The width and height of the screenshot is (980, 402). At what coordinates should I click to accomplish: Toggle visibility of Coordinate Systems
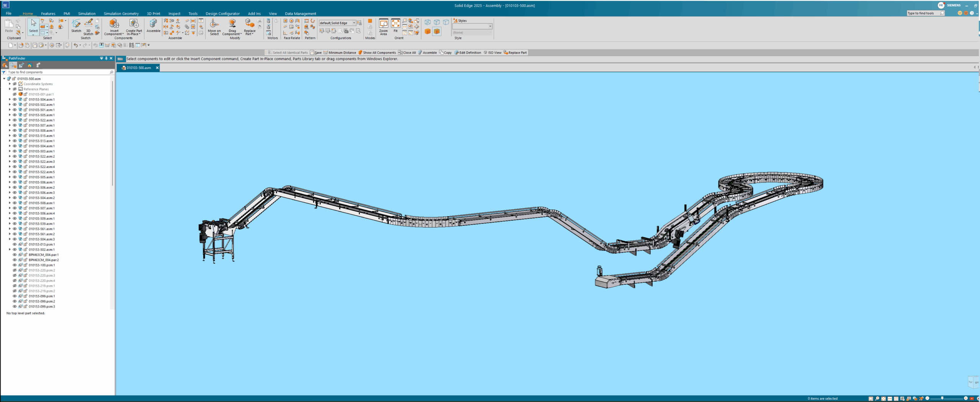tap(15, 84)
